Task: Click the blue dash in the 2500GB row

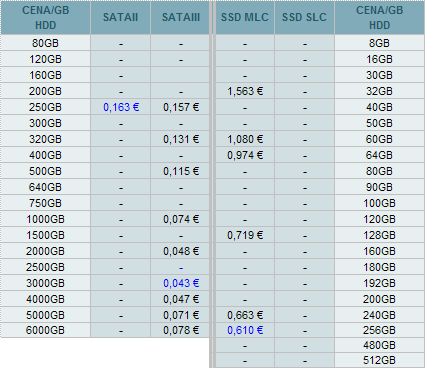Action: [x=181, y=268]
